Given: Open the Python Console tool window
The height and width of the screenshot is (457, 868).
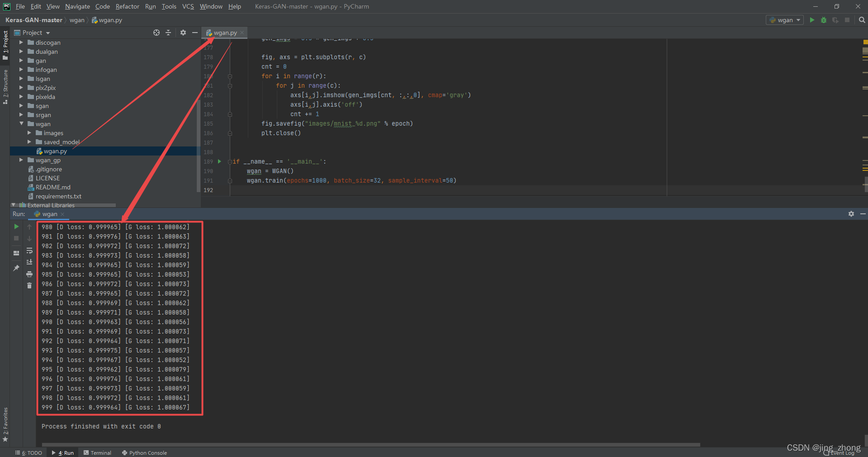Looking at the screenshot, I should point(144,452).
